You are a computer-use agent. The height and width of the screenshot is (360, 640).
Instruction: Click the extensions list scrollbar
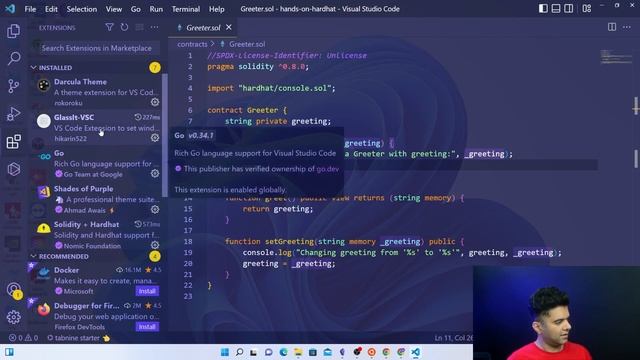click(x=165, y=135)
